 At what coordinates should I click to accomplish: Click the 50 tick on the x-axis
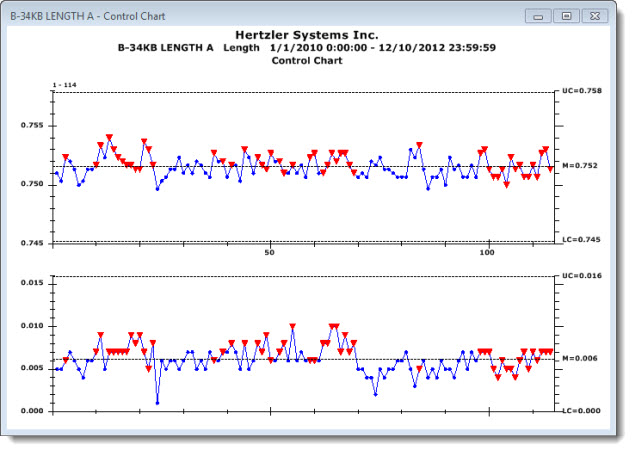[x=270, y=252]
